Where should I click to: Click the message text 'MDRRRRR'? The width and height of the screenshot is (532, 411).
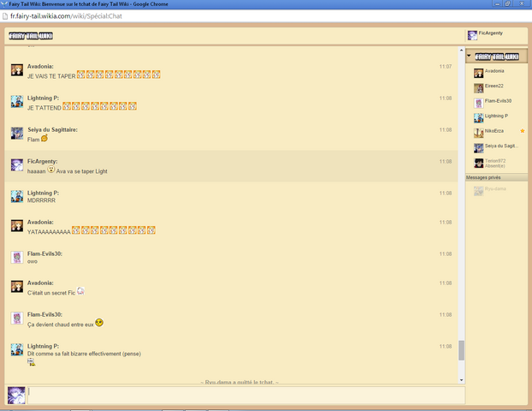coord(41,200)
